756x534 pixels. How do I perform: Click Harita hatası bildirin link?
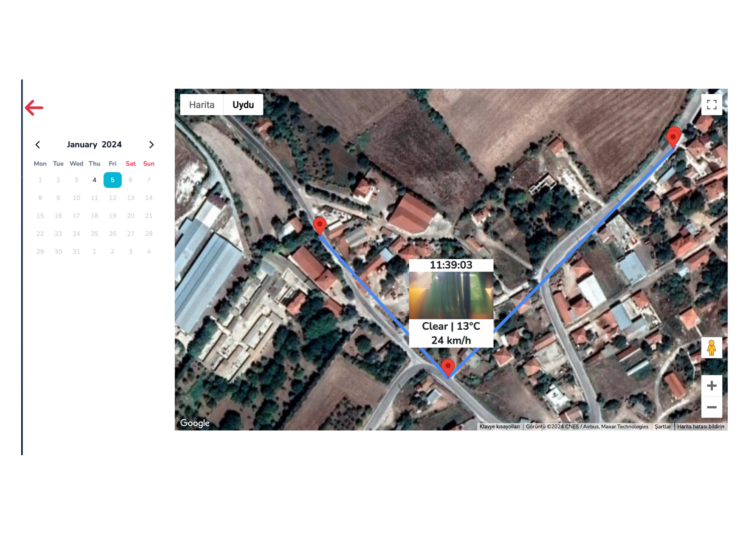click(x=700, y=426)
